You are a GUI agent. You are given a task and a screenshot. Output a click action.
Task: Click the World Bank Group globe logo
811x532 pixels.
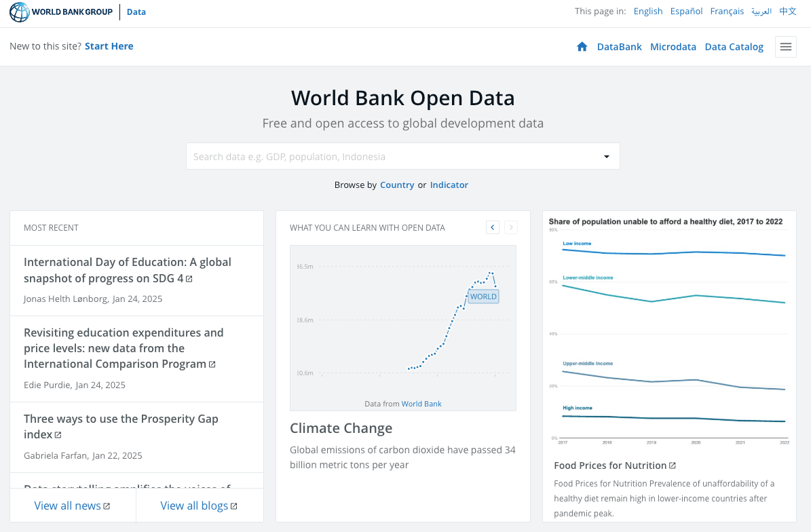pos(20,12)
